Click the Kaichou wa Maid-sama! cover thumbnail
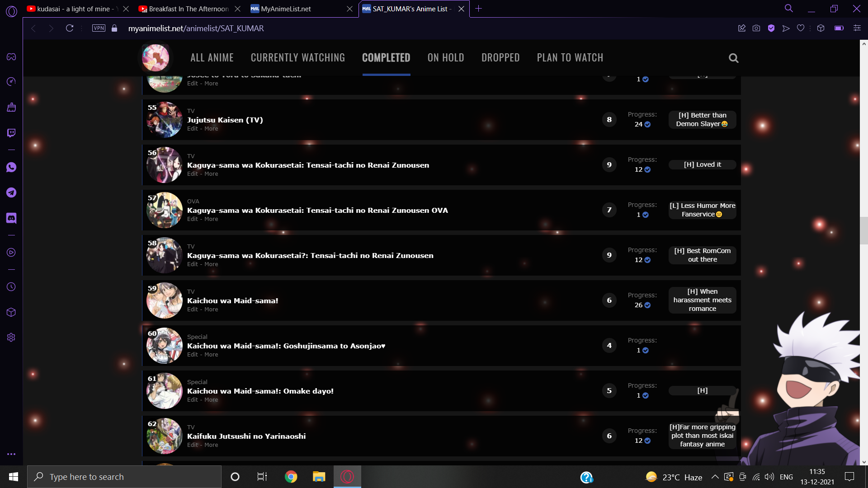 click(165, 300)
